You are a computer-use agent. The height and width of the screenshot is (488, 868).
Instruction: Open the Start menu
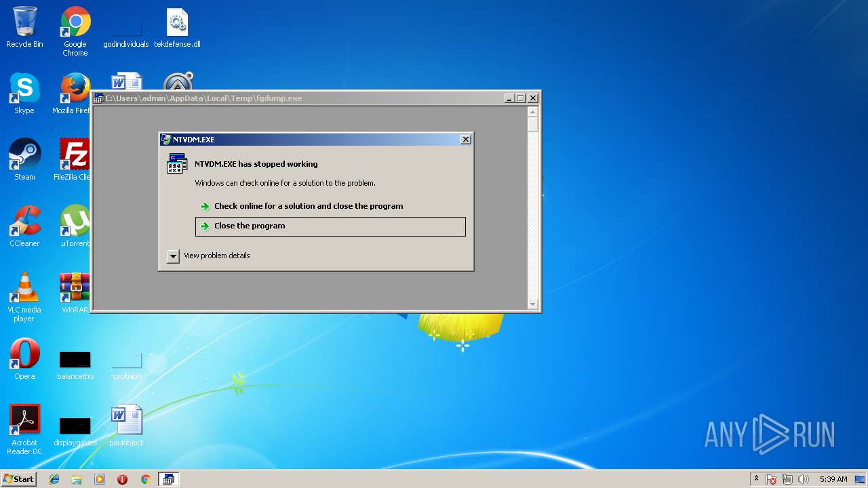pyautogui.click(x=18, y=479)
